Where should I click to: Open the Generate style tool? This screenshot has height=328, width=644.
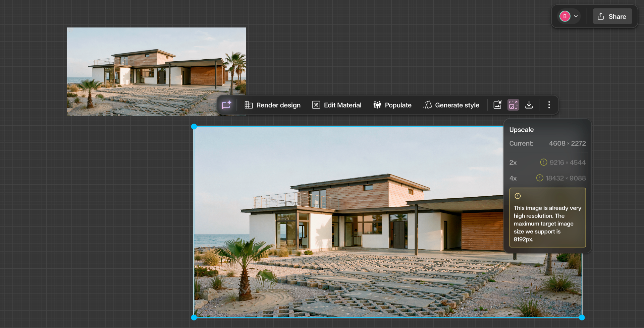(451, 105)
